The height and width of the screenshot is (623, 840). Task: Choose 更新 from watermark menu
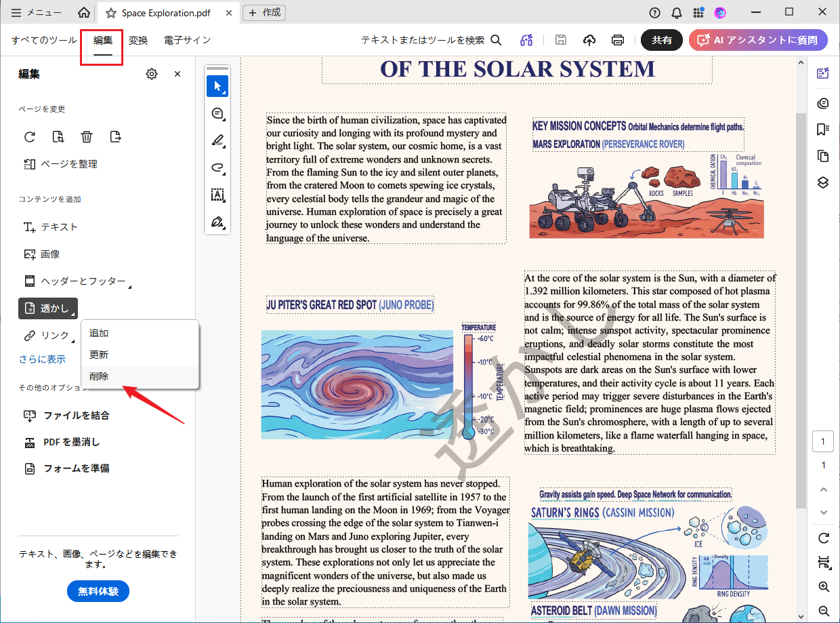(140, 355)
